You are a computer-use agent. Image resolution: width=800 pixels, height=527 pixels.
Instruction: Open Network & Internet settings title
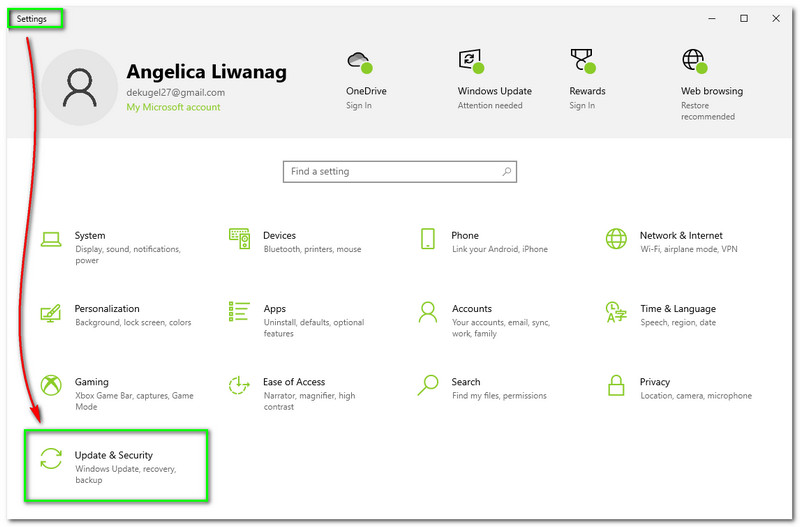[681, 235]
